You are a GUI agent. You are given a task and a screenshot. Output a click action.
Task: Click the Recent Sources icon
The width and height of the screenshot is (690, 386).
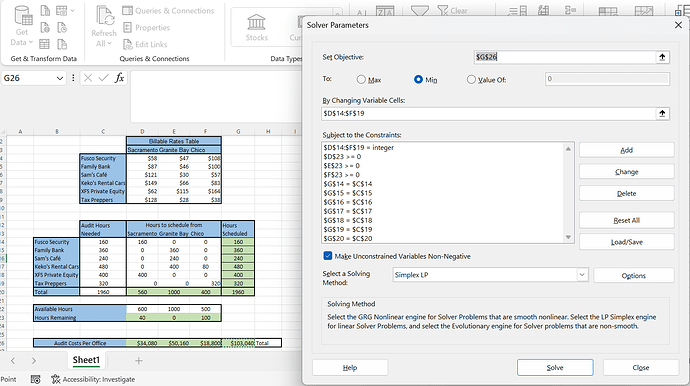point(62,28)
